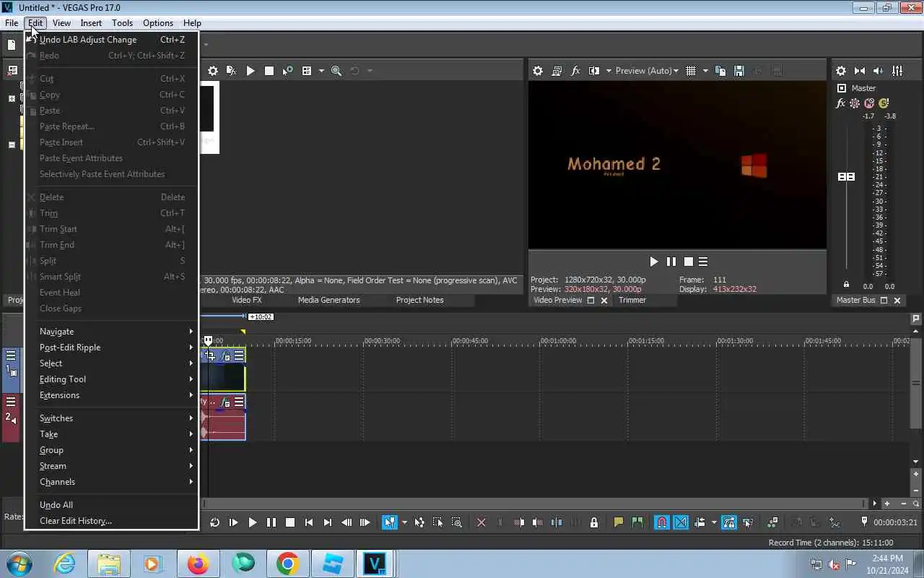The height and width of the screenshot is (578, 924).
Task: Click Play From Start on timeline transport
Action: tap(233, 522)
